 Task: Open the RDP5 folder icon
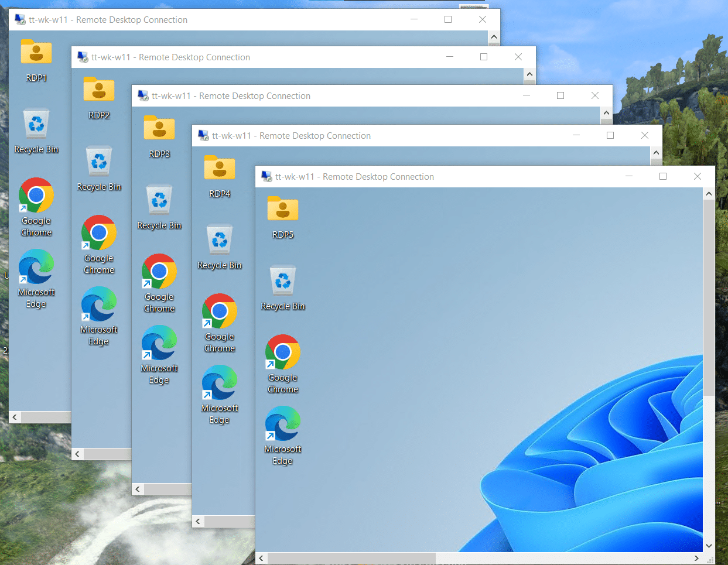click(283, 208)
